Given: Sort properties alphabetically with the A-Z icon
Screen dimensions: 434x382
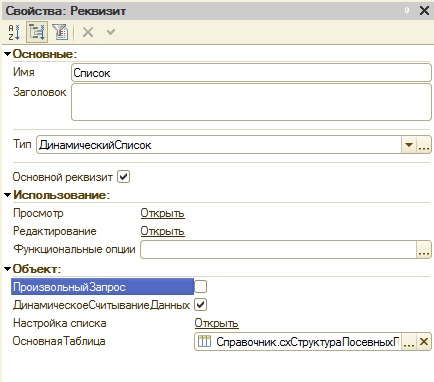Looking at the screenshot, I should tap(14, 32).
